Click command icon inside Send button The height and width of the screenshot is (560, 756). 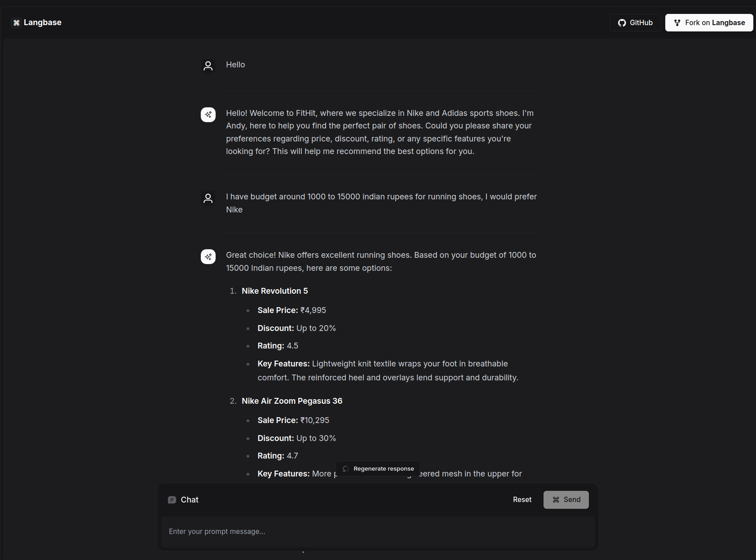[556, 500]
